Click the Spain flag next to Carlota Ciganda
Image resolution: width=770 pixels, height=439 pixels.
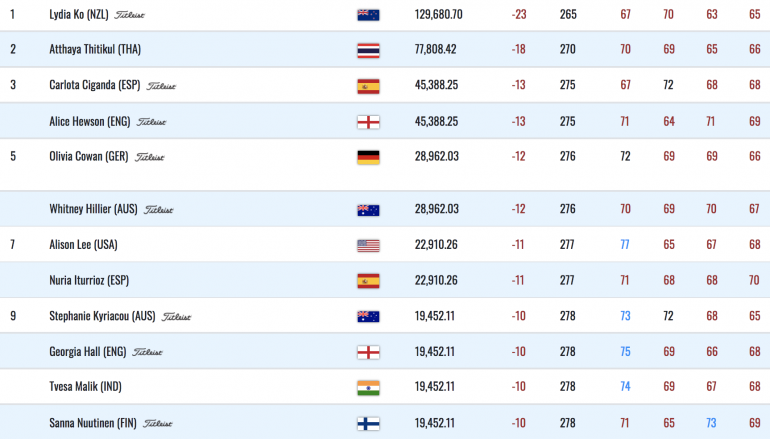(368, 86)
